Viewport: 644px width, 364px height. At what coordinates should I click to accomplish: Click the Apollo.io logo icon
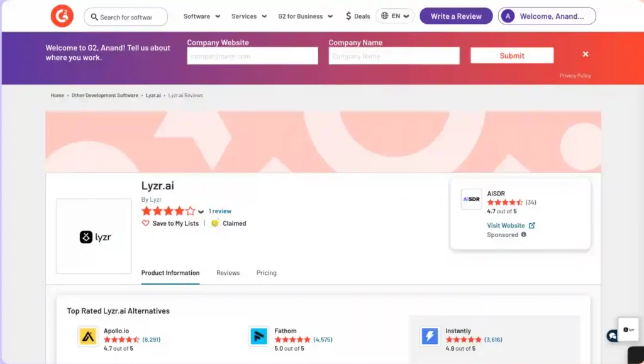[88, 336]
